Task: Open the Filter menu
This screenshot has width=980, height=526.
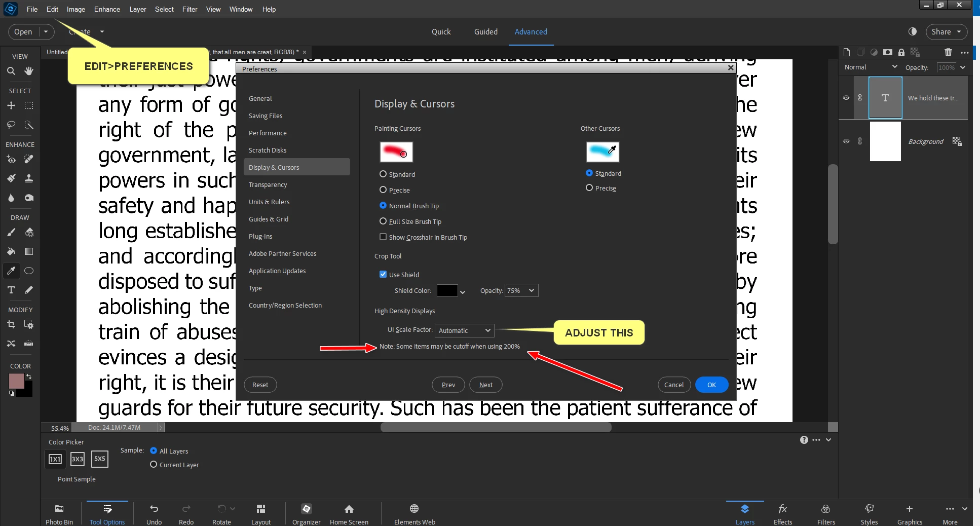Action: point(190,9)
